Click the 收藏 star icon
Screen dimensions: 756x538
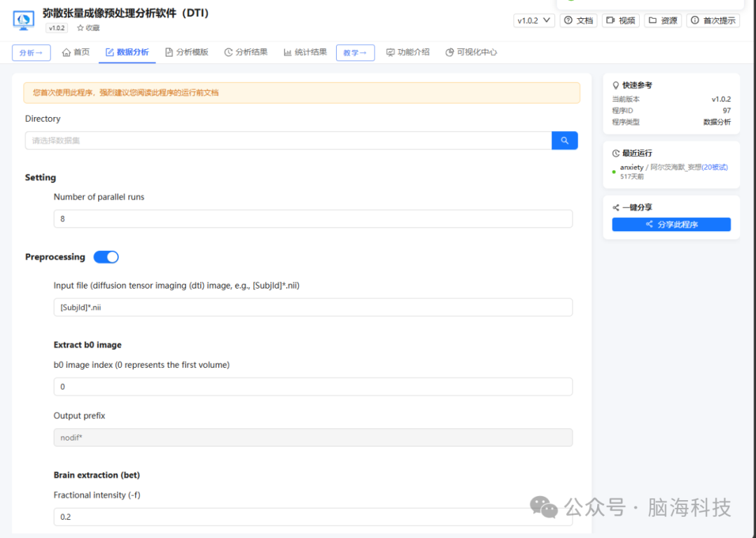tap(80, 28)
